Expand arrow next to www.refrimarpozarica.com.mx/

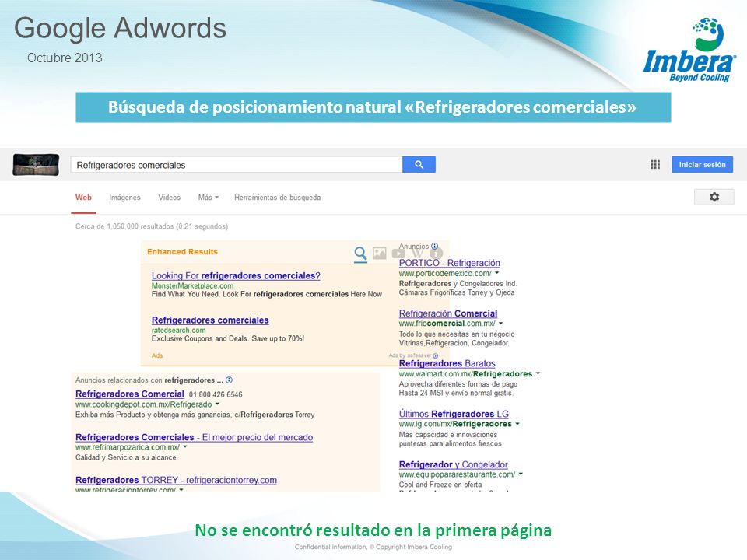[x=185, y=447]
